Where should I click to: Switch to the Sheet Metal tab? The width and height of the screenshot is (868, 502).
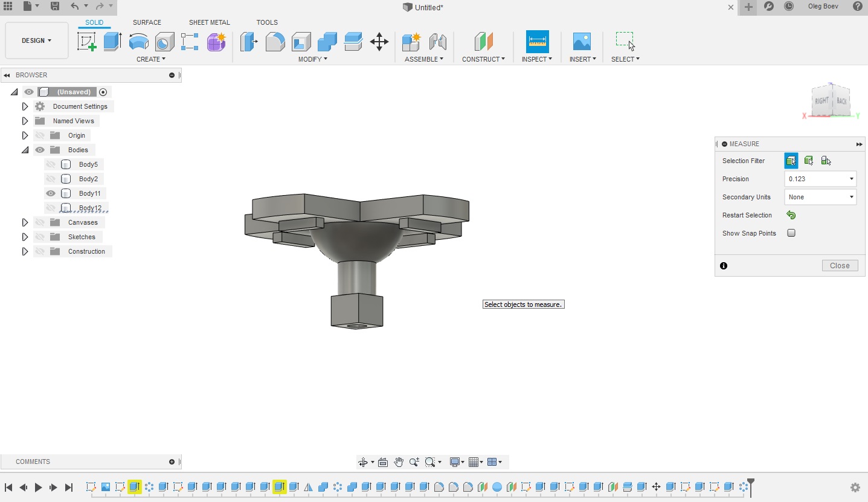coord(209,22)
